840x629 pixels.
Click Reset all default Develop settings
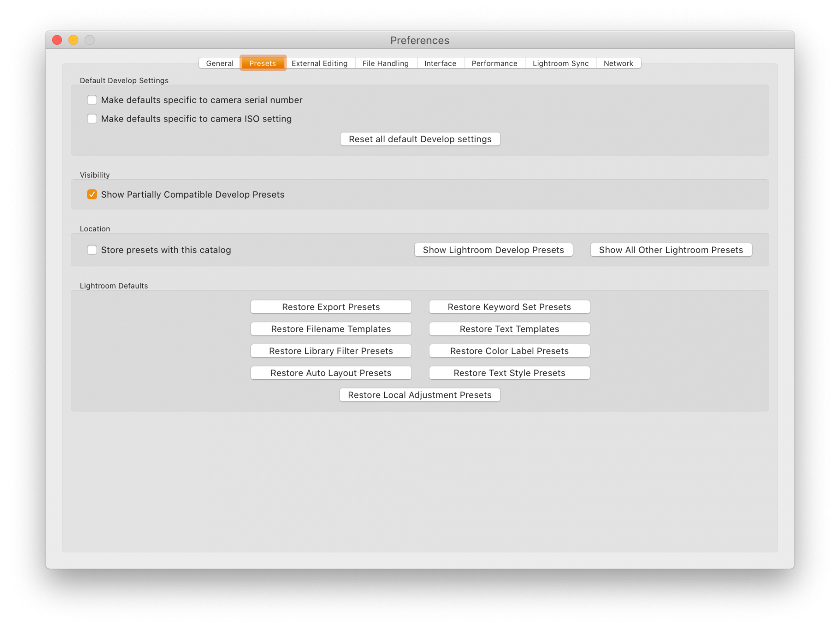pos(420,139)
